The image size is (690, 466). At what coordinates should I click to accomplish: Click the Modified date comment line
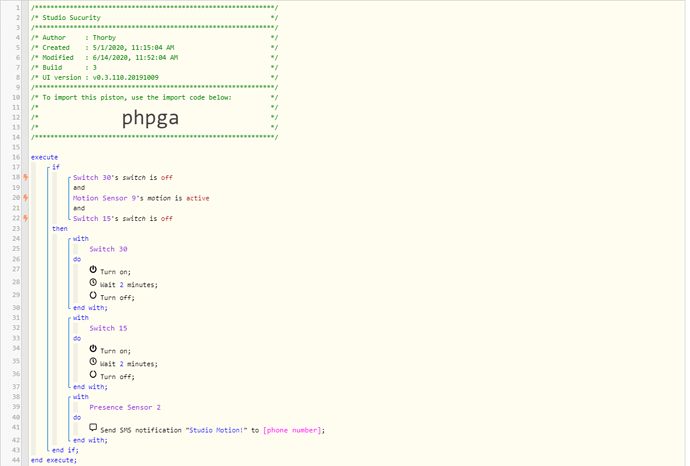pos(154,58)
